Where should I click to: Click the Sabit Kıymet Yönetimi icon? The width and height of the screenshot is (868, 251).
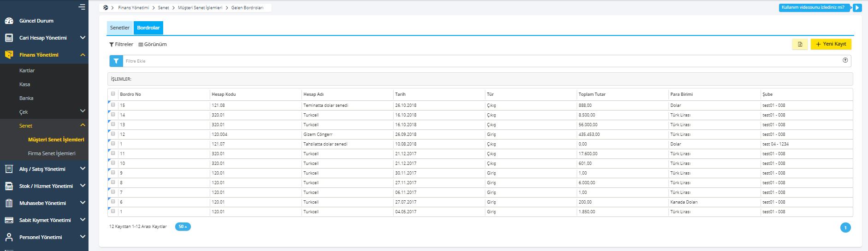click(9, 220)
